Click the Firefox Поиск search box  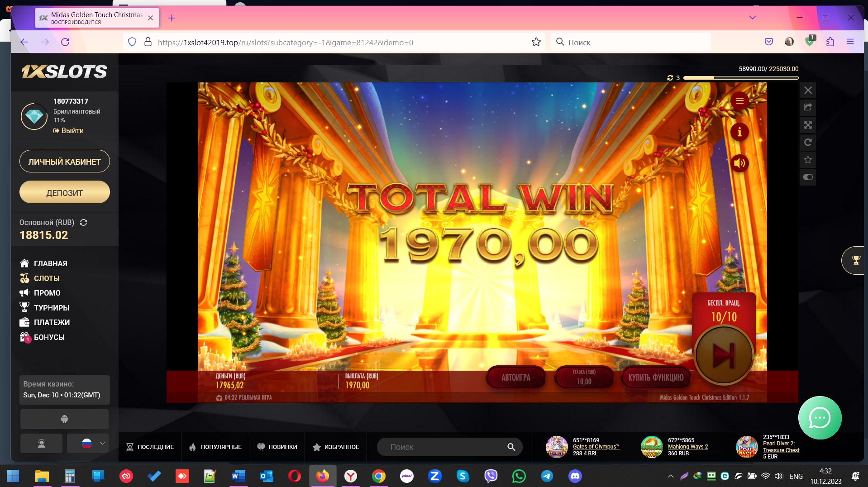point(631,42)
